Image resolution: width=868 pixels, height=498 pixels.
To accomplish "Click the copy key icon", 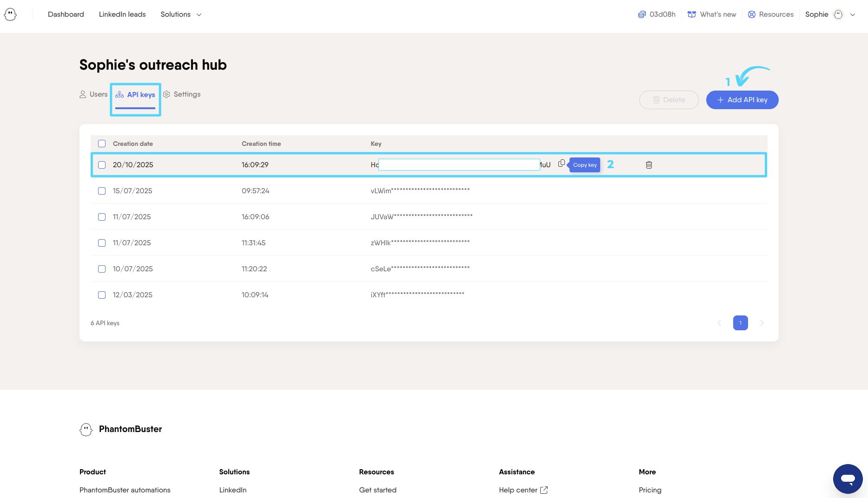I will pos(561,163).
